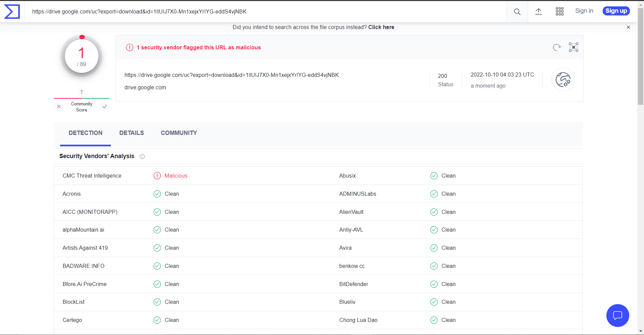Viewport: 644px width, 335px height.
Task: Click the Clean checkmark icon for BlockList
Action: (x=157, y=302)
